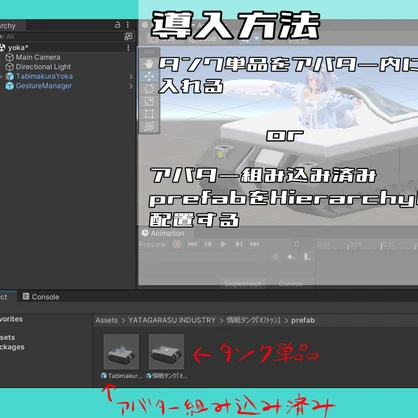Click YATAGARASU INDUSTRY in breadcrumb path
Viewport: 418px width, 418px height.
coord(172,320)
